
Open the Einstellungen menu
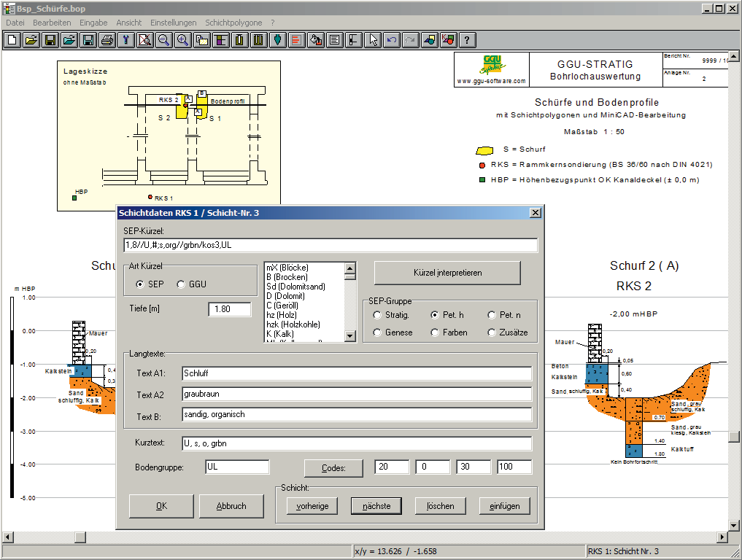[173, 23]
